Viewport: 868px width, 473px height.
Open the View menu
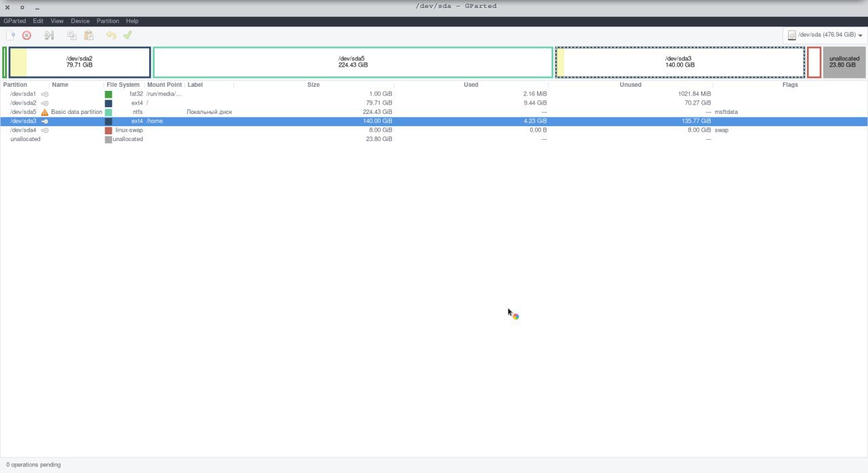pos(57,21)
